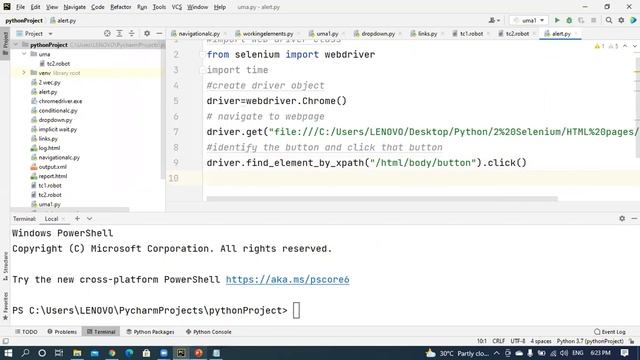The width and height of the screenshot is (640, 360).
Task: Open the VCS menu
Action: click(176, 7)
